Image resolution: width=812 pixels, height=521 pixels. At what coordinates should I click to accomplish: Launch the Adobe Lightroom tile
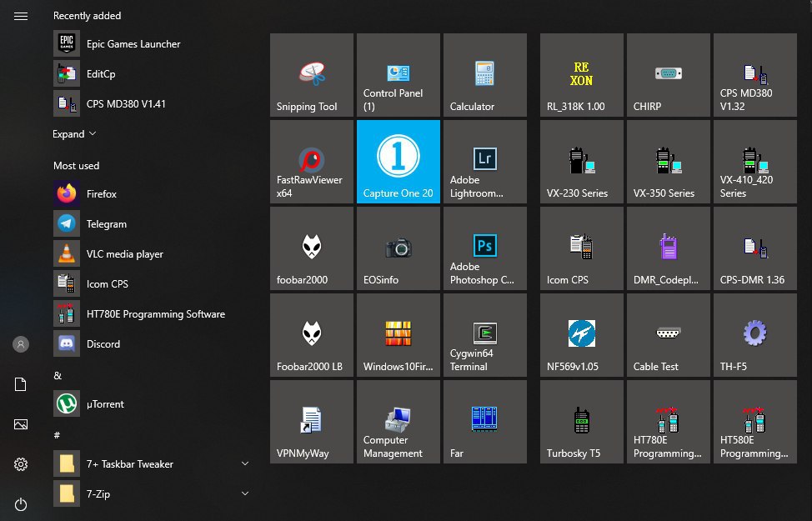[485, 162]
